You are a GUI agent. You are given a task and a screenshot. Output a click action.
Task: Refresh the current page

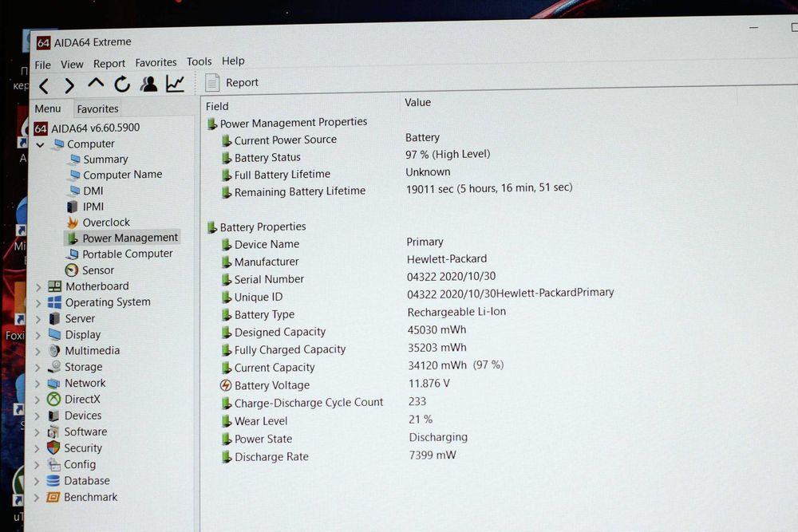(x=122, y=84)
